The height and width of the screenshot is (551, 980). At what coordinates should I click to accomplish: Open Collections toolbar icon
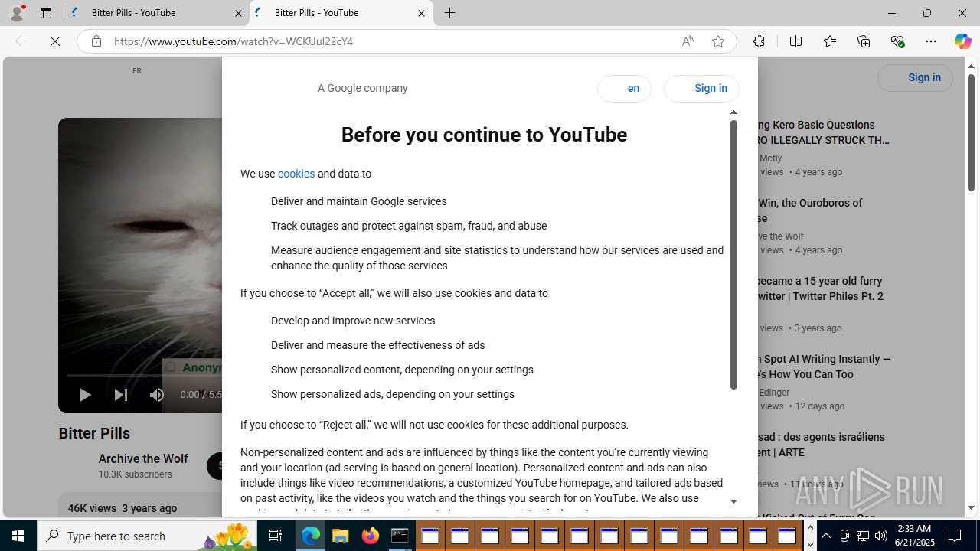[x=864, y=41]
